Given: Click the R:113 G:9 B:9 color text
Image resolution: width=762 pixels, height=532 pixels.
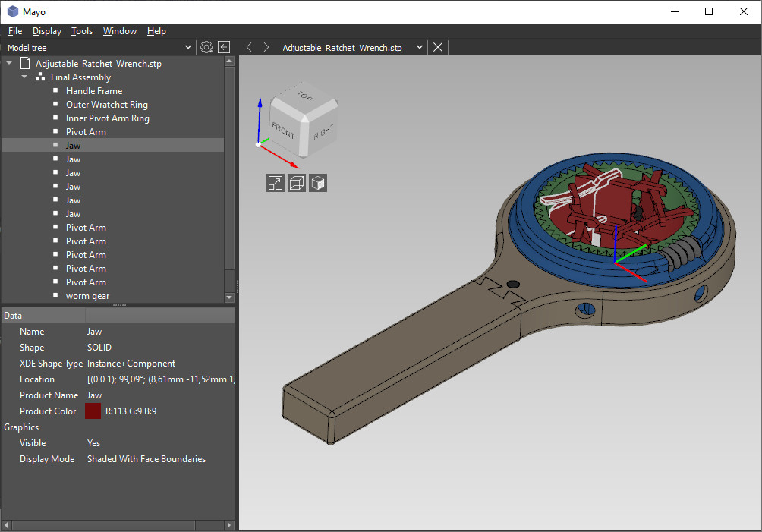Looking at the screenshot, I should [x=131, y=411].
